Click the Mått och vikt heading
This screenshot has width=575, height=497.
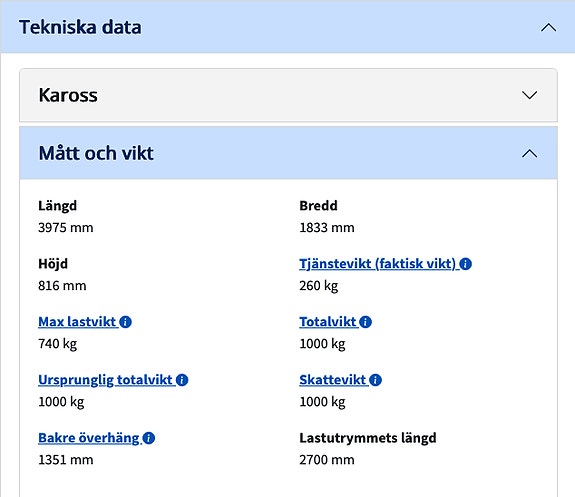click(96, 153)
